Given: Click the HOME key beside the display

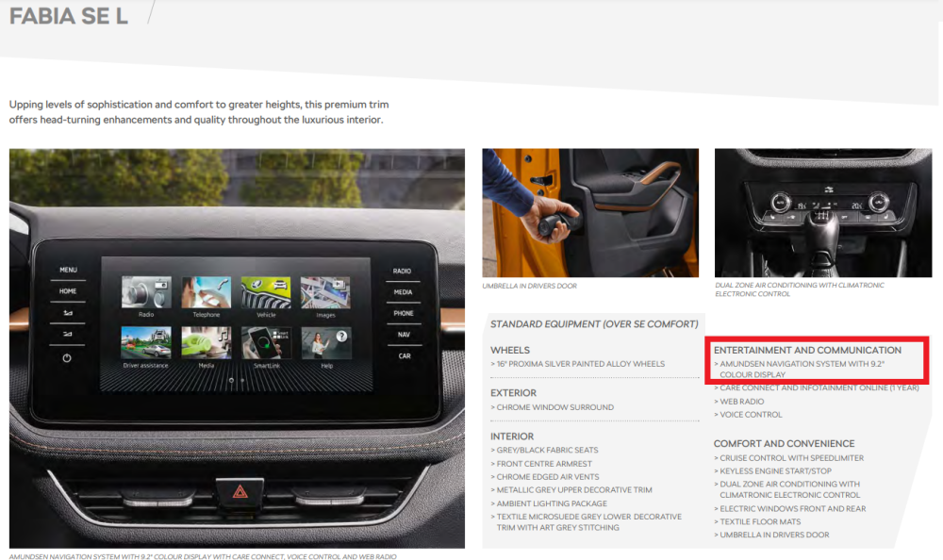Looking at the screenshot, I should tap(68, 291).
